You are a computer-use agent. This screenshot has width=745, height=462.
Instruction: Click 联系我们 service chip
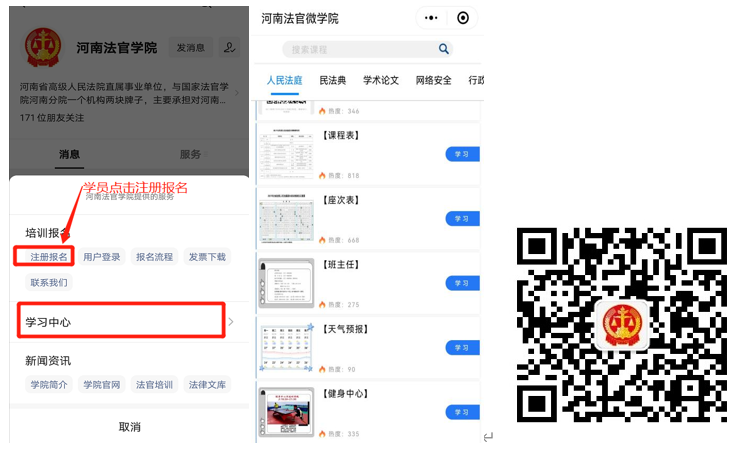(x=48, y=283)
